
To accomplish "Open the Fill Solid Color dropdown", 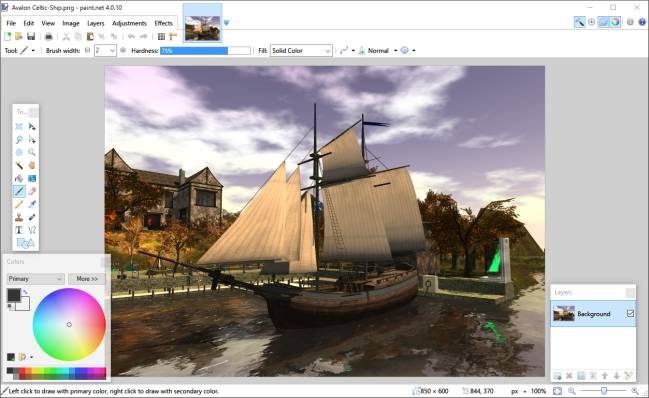I will pos(301,50).
